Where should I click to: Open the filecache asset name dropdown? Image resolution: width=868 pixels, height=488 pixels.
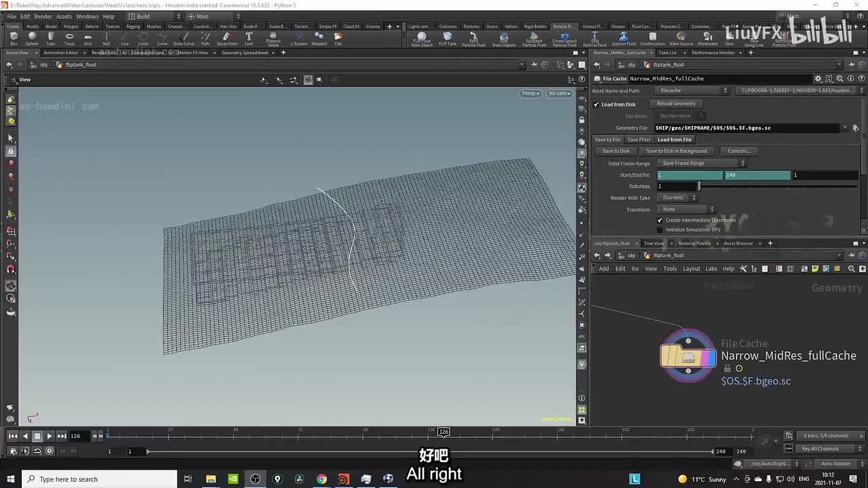click(692, 91)
